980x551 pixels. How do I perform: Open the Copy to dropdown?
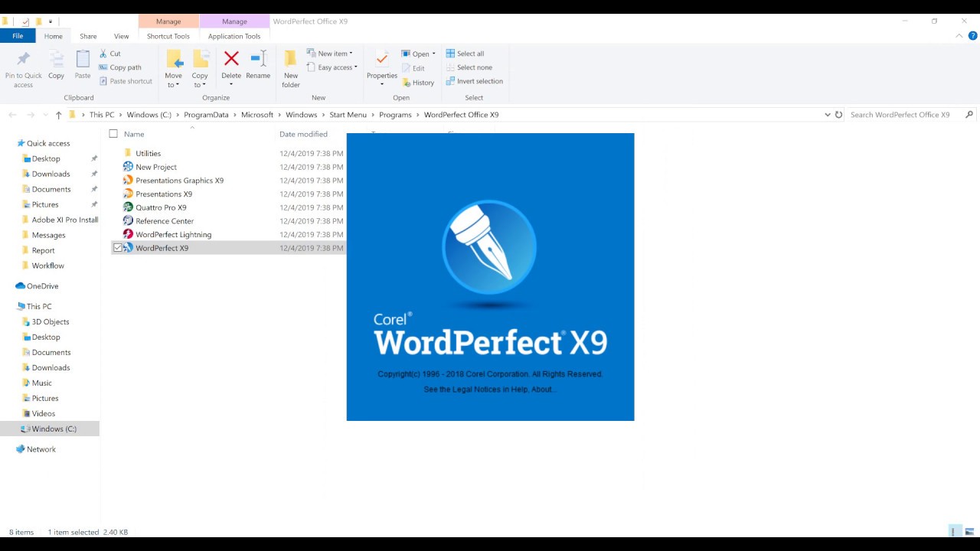pos(200,80)
